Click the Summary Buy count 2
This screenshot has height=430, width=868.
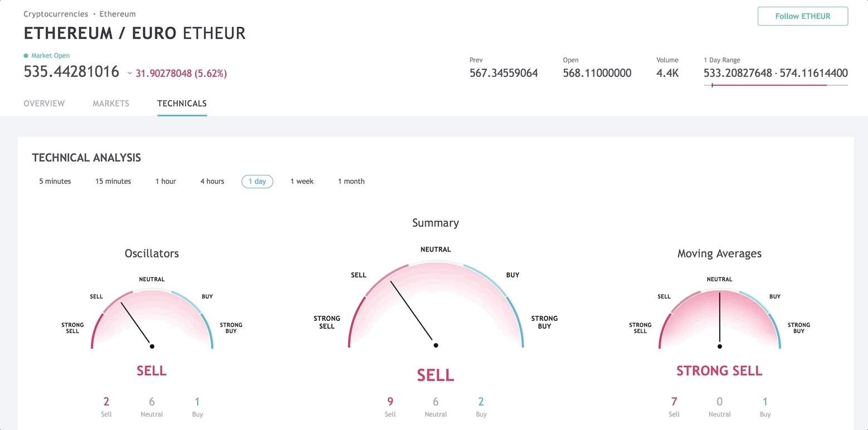tap(481, 402)
